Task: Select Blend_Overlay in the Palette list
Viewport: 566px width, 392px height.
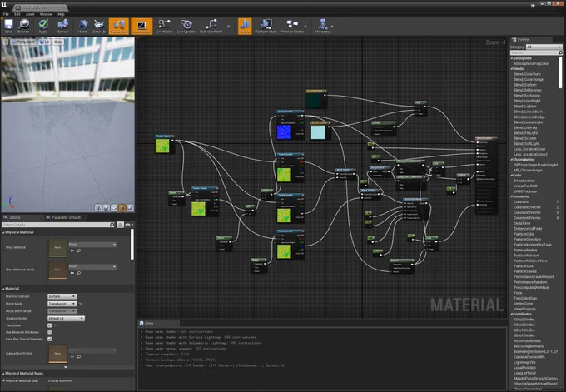Action: pyautogui.click(x=525, y=127)
